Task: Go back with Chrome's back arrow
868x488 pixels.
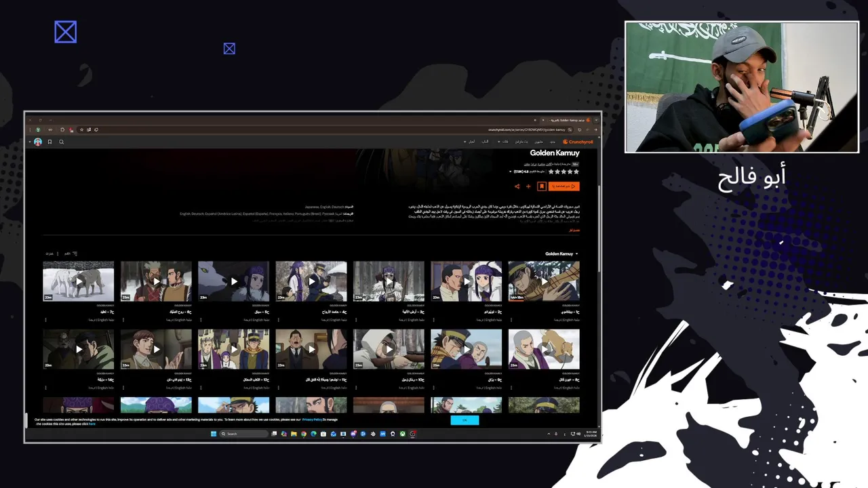Action: (595, 129)
